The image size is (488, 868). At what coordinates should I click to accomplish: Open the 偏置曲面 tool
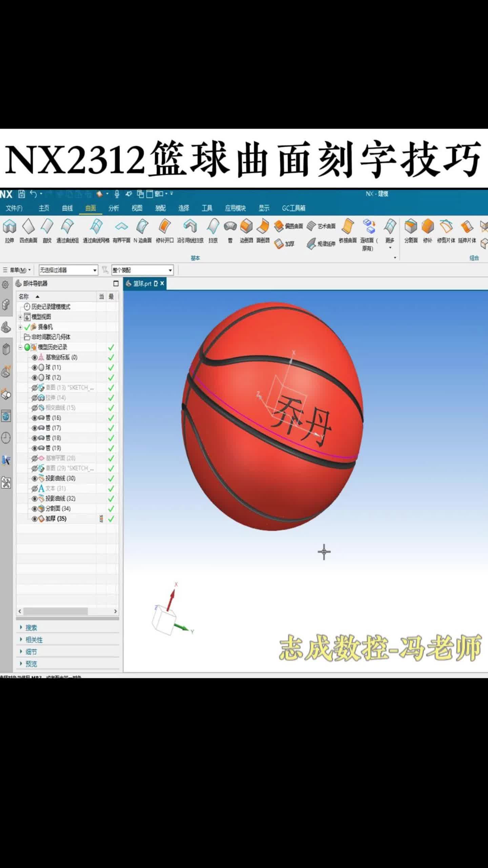(x=288, y=226)
